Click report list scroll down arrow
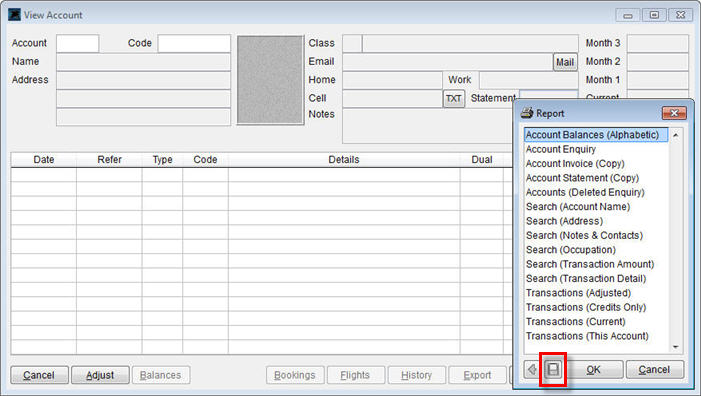701x396 pixels. 676,347
